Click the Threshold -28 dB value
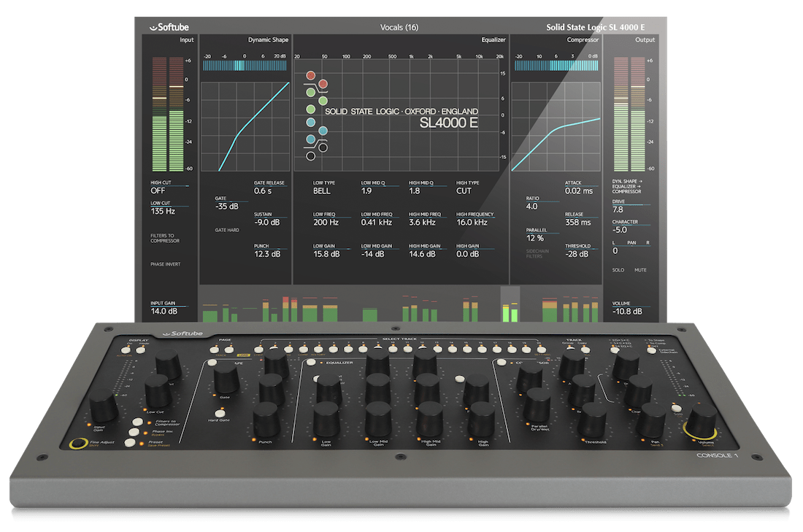The width and height of the screenshot is (803, 532). [x=577, y=254]
